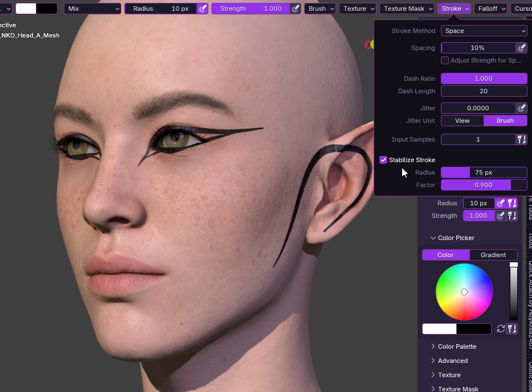The image size is (532, 392).
Task: Toggle pen pressure for Strength in header
Action: coord(295,9)
